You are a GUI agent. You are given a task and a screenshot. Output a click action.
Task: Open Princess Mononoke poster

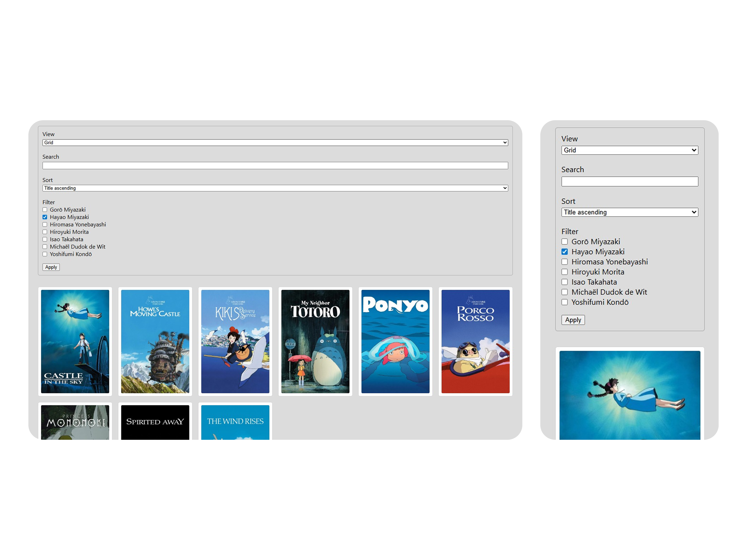tap(75, 422)
